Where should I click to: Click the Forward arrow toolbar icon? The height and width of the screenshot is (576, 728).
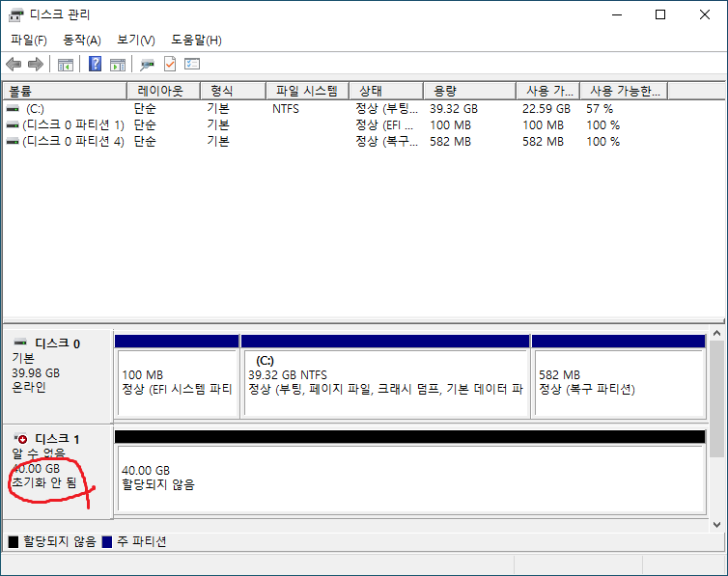pos(36,64)
